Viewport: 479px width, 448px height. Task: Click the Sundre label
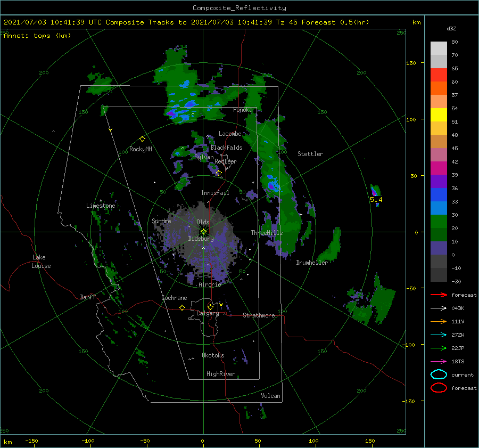click(161, 221)
